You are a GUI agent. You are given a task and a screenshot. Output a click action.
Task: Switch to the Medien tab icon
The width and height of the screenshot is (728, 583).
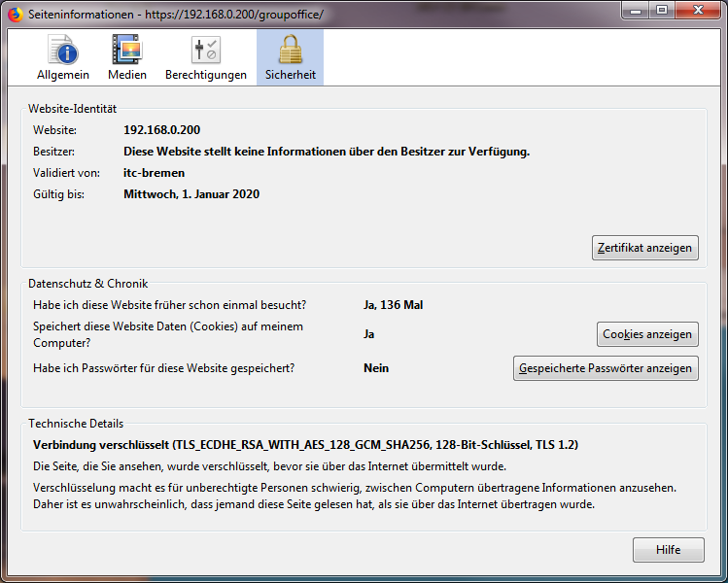[126, 50]
